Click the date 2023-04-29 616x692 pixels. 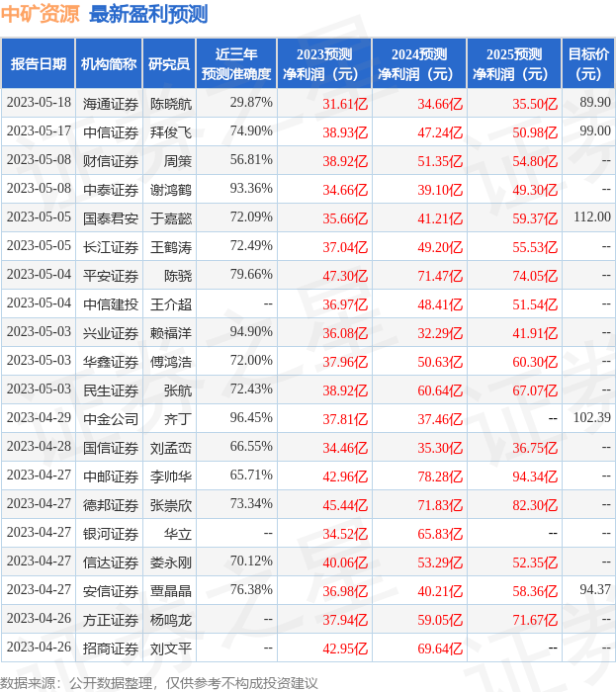(39, 417)
